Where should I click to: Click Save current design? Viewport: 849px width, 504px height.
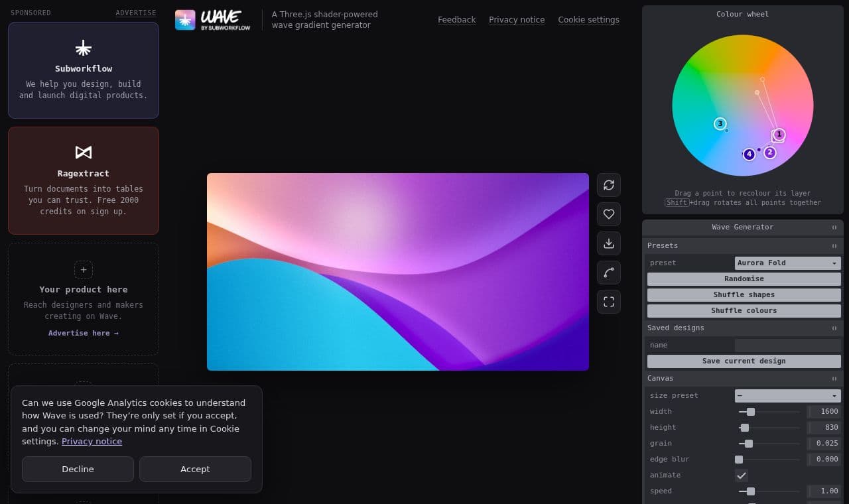click(x=744, y=361)
